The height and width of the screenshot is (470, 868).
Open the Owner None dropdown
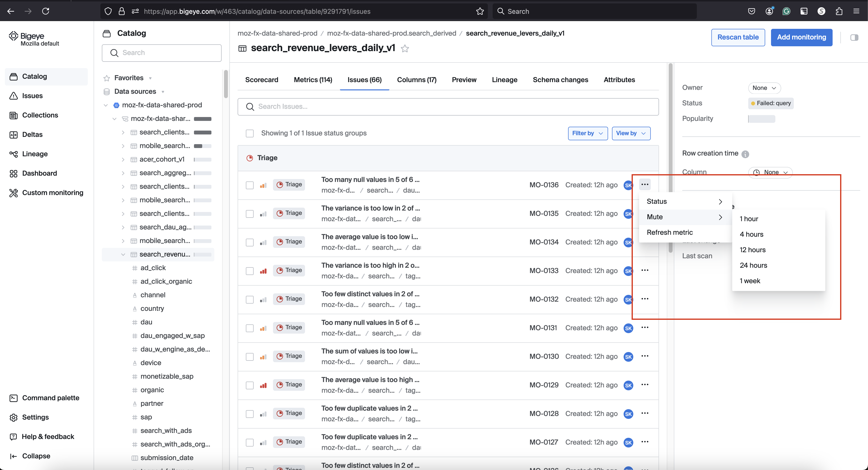(764, 88)
